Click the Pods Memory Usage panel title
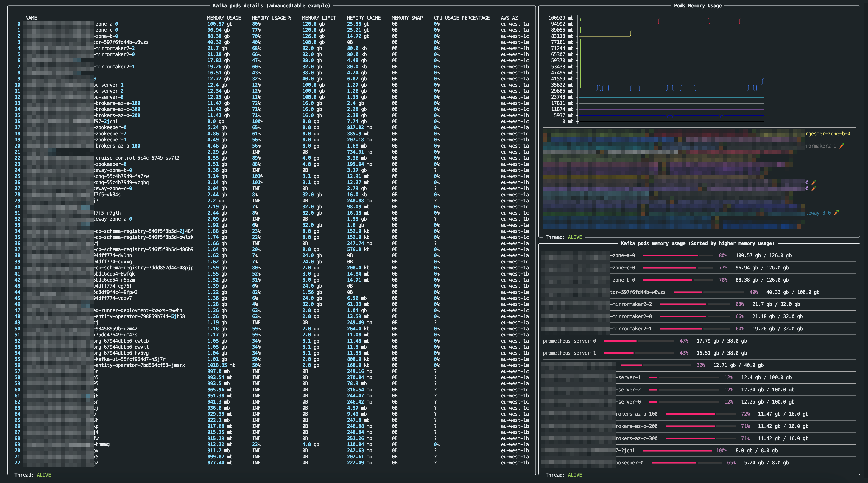 697,6
